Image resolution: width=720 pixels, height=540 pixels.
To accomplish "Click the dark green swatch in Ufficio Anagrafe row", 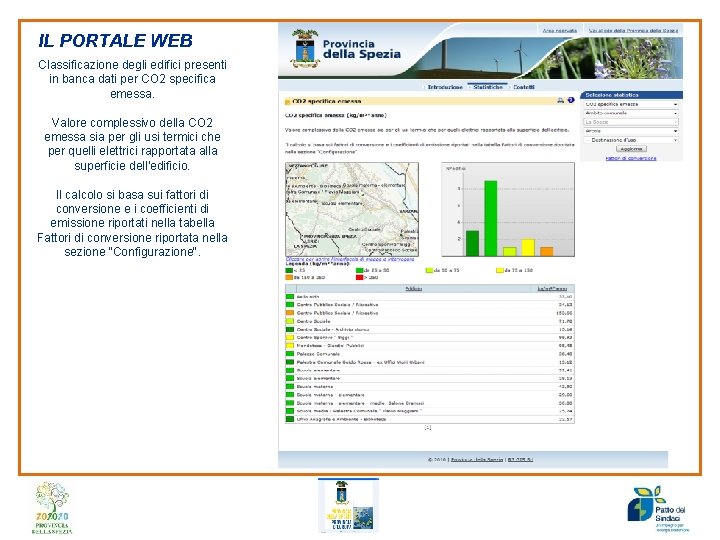I will point(290,419).
